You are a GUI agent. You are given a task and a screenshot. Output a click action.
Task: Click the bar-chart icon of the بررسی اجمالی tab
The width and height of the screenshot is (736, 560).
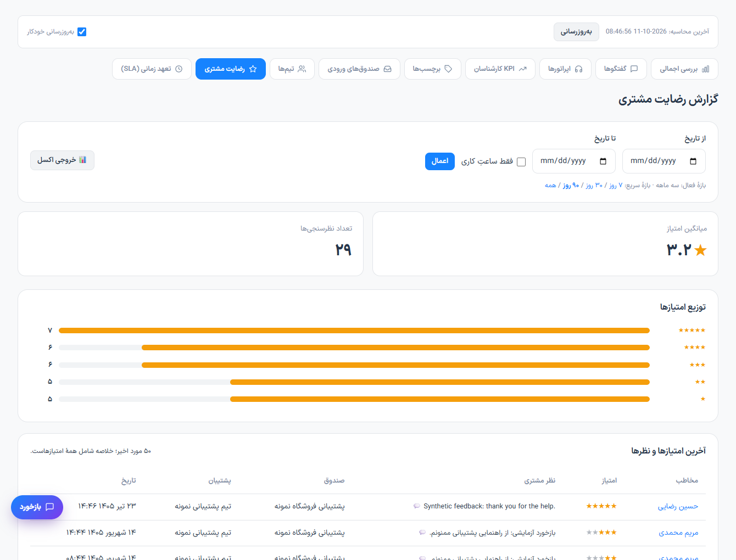click(x=706, y=69)
